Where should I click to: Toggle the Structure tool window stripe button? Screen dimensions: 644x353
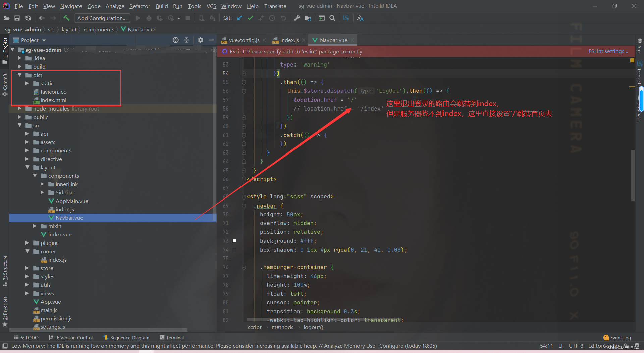pos(5,270)
